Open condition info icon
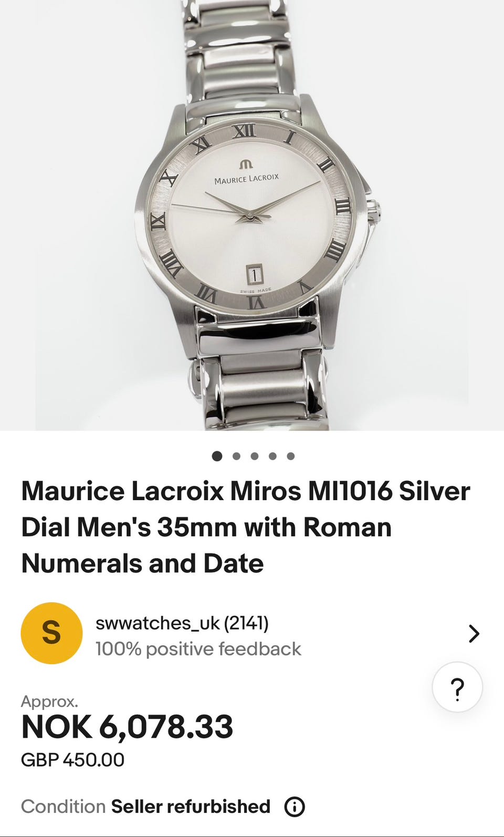Viewport: 504px width, 837px height. (295, 807)
